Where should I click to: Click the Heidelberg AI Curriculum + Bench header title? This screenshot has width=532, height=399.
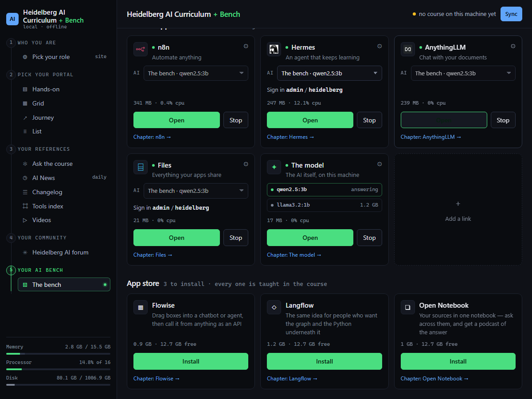pos(184,14)
